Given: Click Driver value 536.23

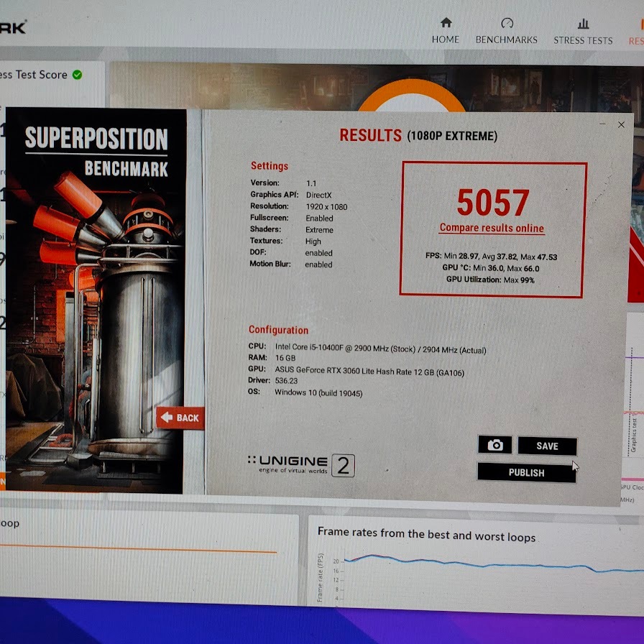Looking at the screenshot, I should tap(286, 381).
